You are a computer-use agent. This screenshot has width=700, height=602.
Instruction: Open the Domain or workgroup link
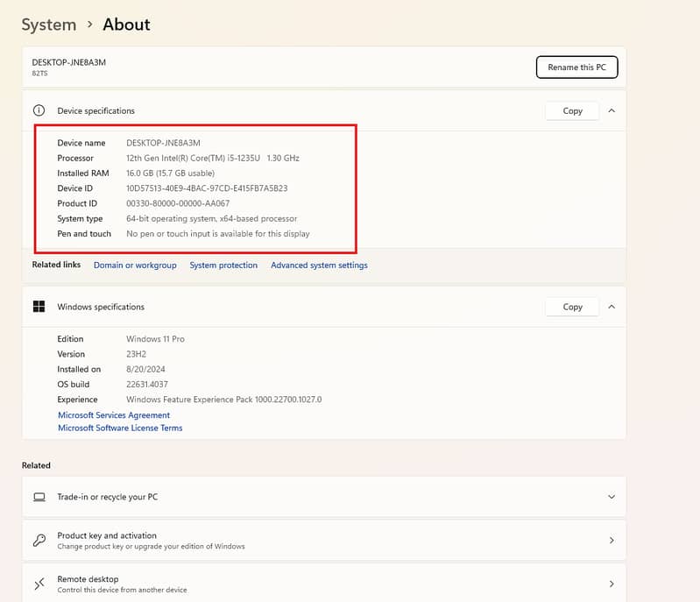pyautogui.click(x=135, y=266)
